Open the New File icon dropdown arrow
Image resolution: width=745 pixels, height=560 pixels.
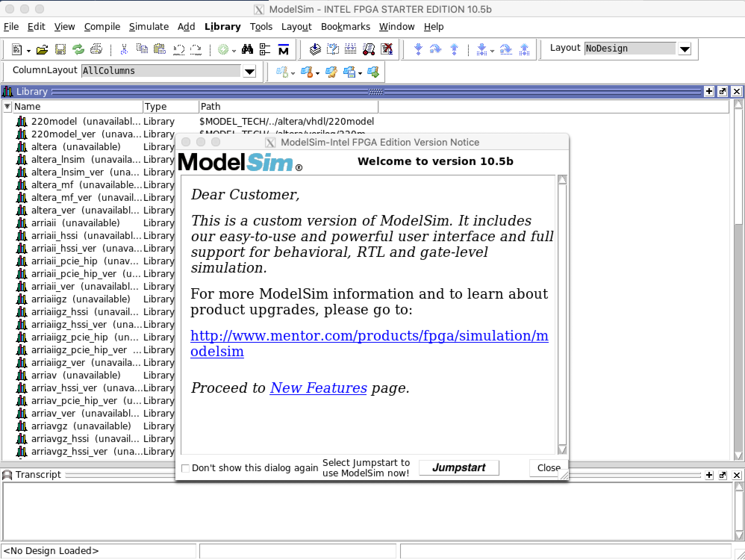click(x=28, y=51)
